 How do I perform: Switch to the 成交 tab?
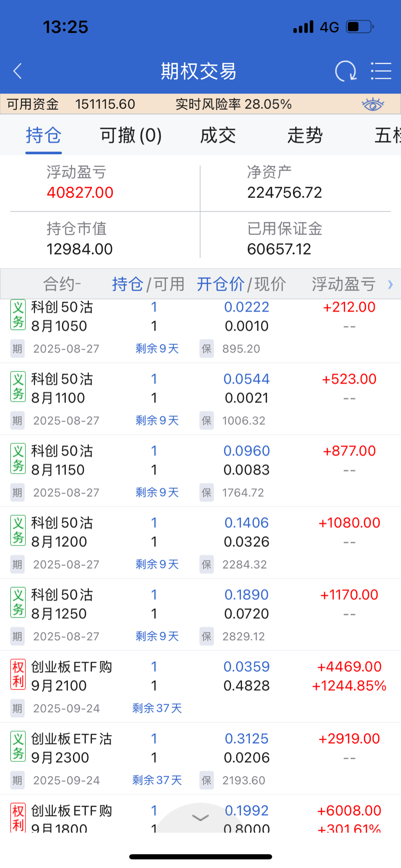pos(218,135)
